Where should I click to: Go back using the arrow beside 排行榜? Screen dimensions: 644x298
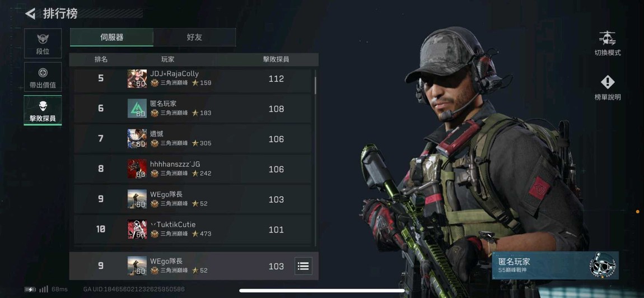pos(30,13)
